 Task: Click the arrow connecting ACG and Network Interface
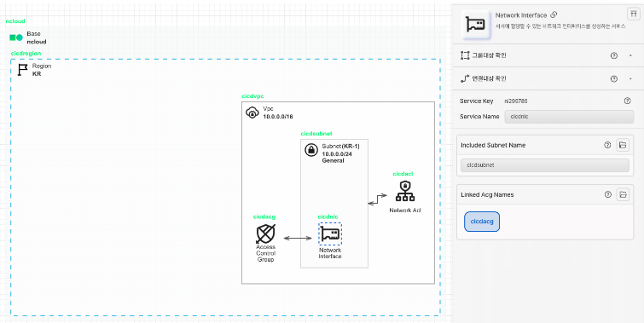pos(298,238)
